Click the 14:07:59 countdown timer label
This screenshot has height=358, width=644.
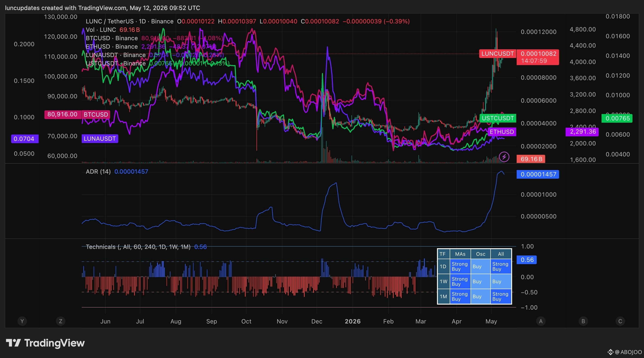coord(534,61)
